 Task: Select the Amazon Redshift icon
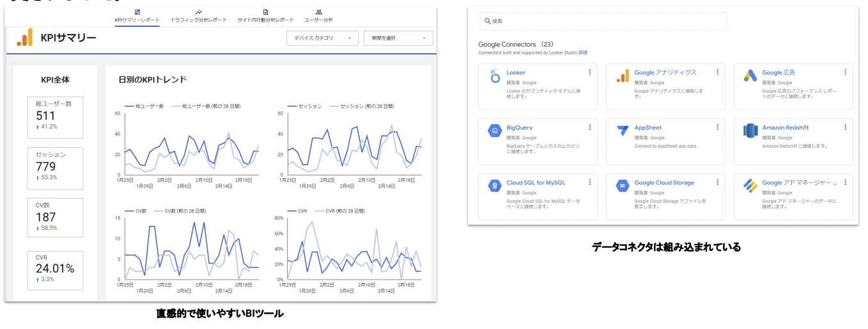pos(750,131)
